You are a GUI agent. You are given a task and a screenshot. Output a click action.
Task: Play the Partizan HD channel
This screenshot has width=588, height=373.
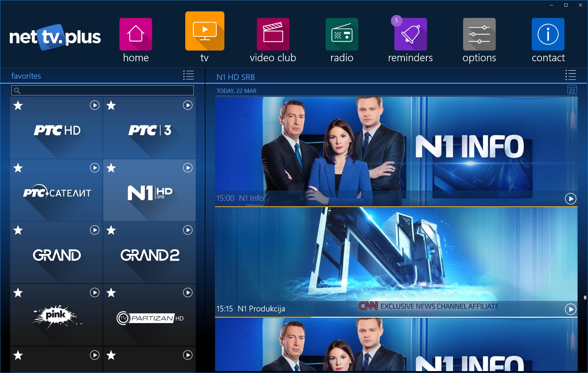pos(188,292)
